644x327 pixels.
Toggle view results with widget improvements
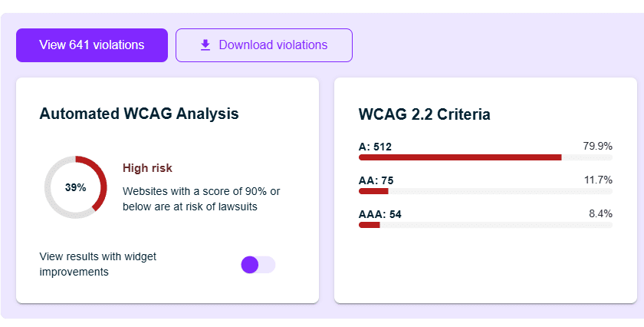point(258,265)
